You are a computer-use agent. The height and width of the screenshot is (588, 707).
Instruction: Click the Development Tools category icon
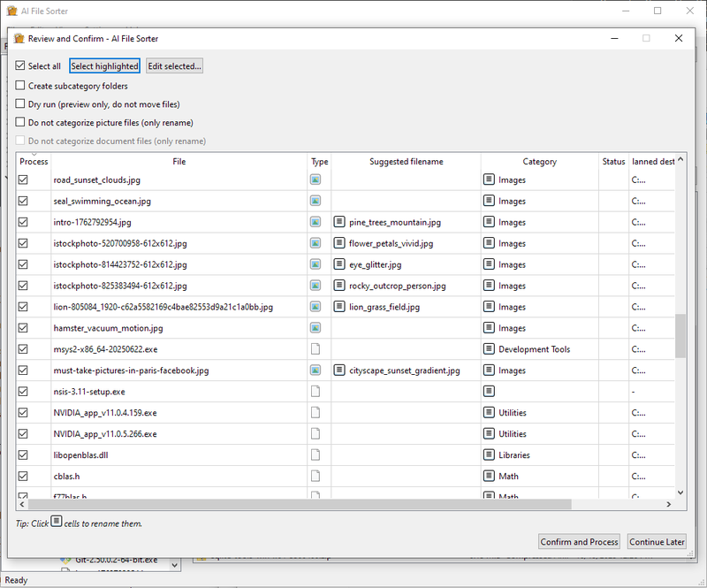pos(489,349)
